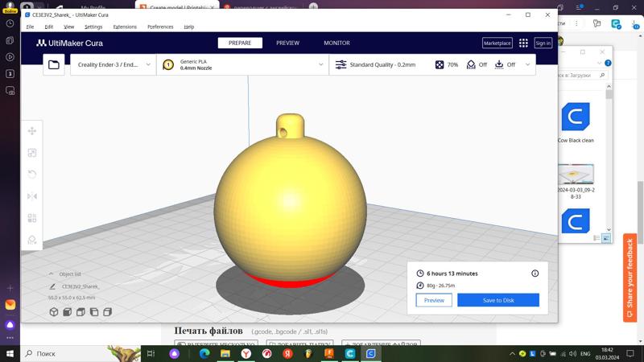Click the support Off icon

[x=471, y=64]
